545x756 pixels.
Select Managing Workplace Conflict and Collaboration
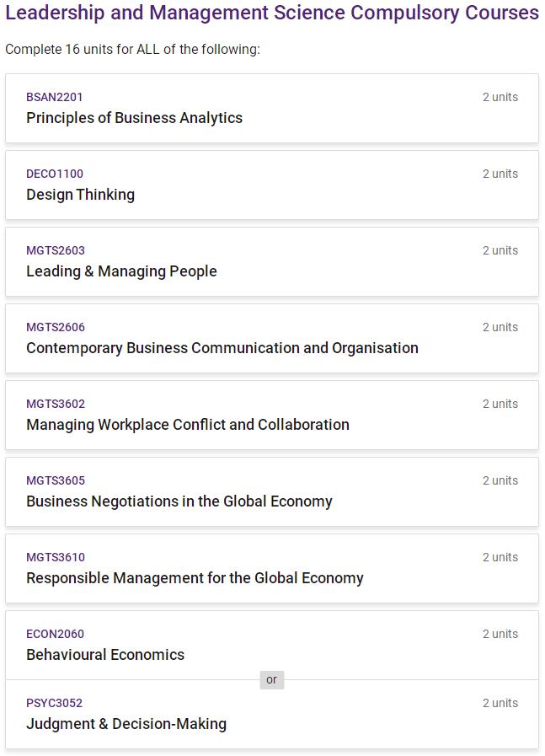point(187,425)
